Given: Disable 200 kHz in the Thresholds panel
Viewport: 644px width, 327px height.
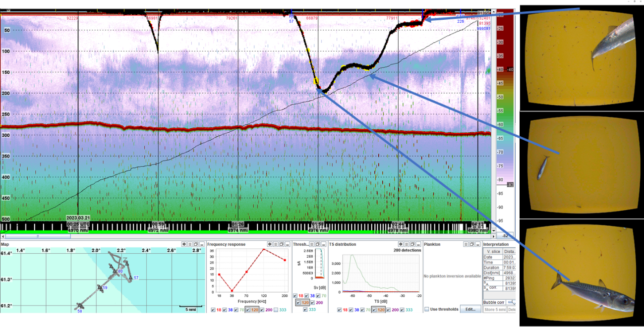Looking at the screenshot, I should pyautogui.click(x=312, y=302).
